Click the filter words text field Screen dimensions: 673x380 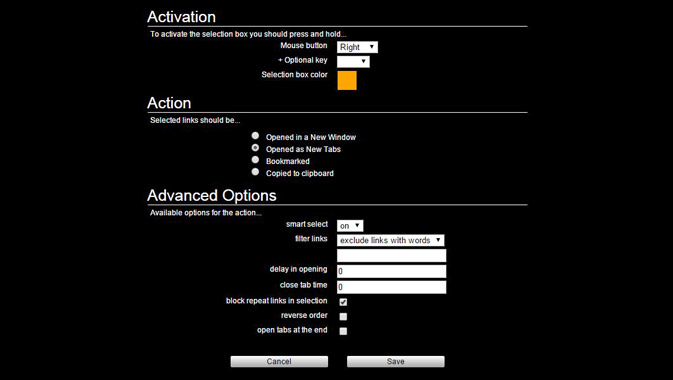(391, 255)
